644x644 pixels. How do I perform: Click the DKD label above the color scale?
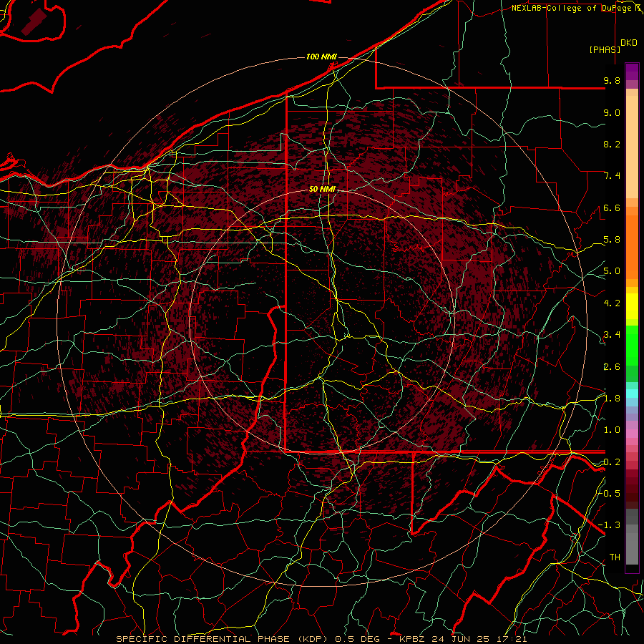point(629,43)
